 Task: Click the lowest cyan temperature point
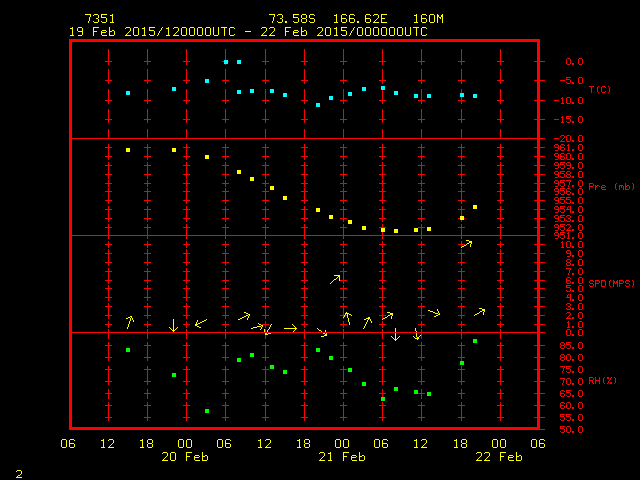pyautogui.click(x=318, y=105)
